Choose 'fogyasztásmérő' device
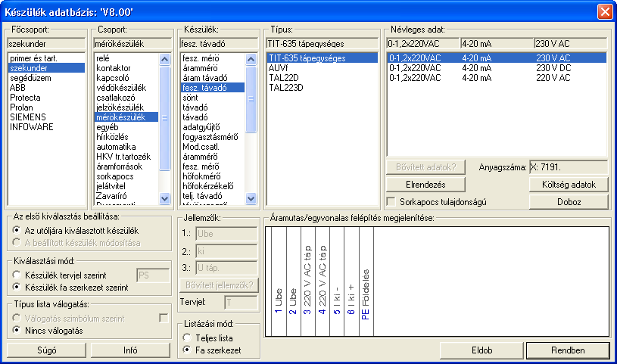Screen dimensions: 617x364 [x=213, y=137]
